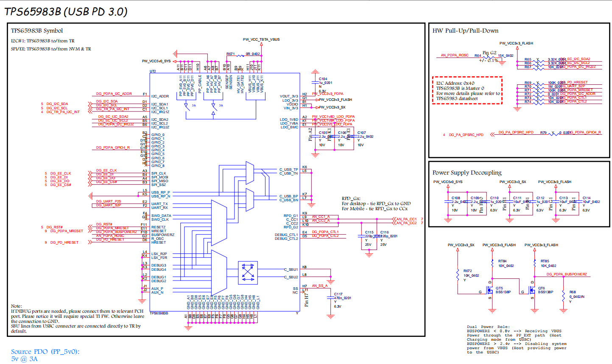Click the AN_PA_CC2 off-page connector

click(406, 223)
